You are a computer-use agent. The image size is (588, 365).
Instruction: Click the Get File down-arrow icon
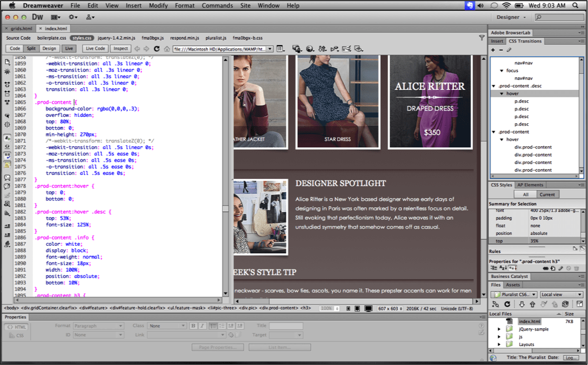[522, 303]
